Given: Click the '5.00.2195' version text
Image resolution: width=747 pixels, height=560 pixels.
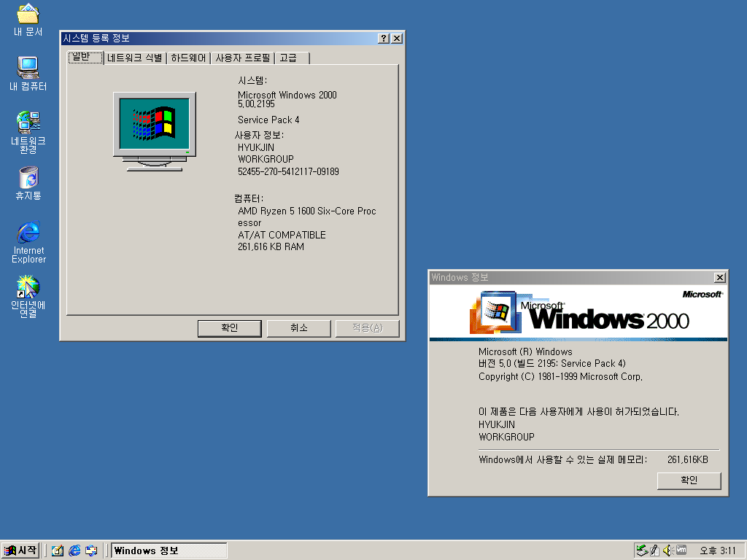Looking at the screenshot, I should [x=256, y=104].
